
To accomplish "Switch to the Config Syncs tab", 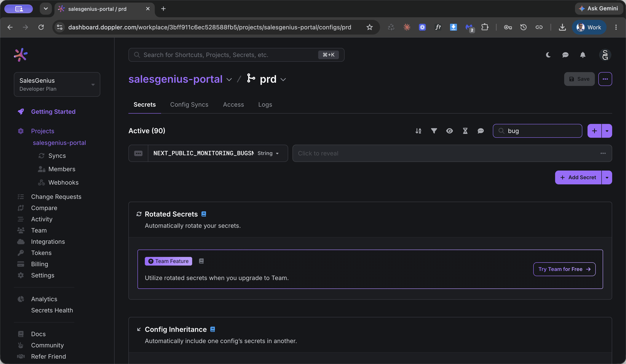I will [189, 104].
